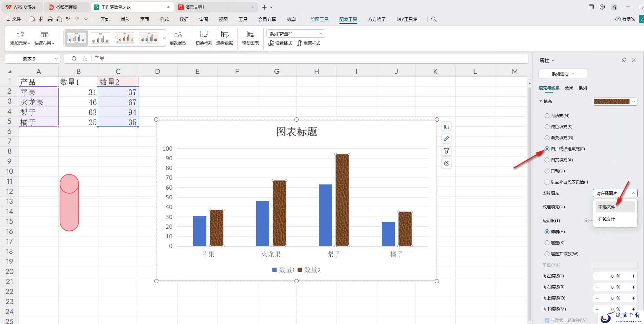Open quick access toolbar customize arrow
Viewport: 644px width, 324px height.
click(86, 19)
